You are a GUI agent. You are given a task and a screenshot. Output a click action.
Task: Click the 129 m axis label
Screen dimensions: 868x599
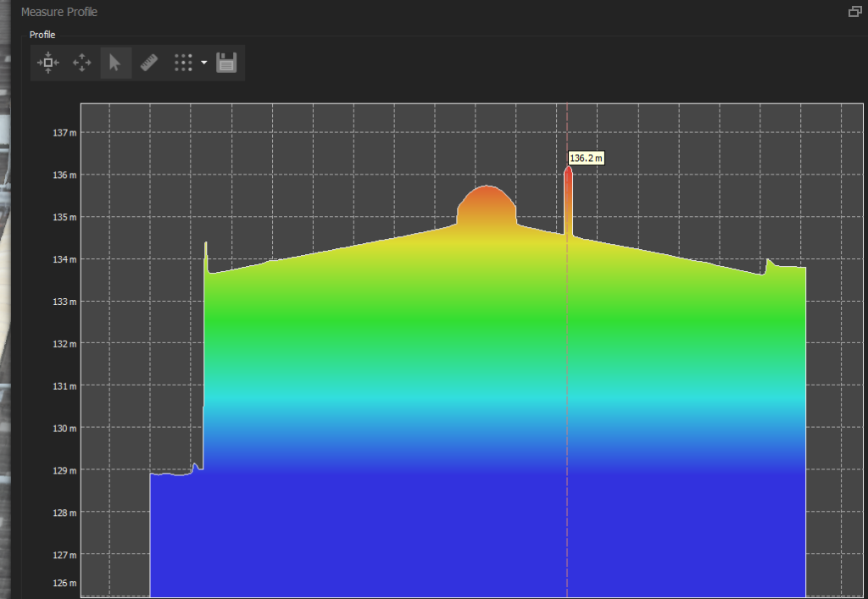64,470
